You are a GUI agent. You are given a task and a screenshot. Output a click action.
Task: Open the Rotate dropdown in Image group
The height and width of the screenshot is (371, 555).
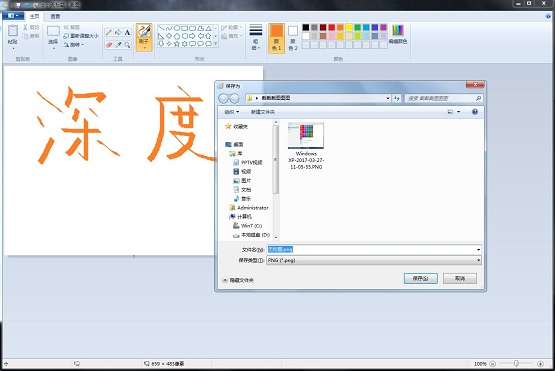pos(74,45)
